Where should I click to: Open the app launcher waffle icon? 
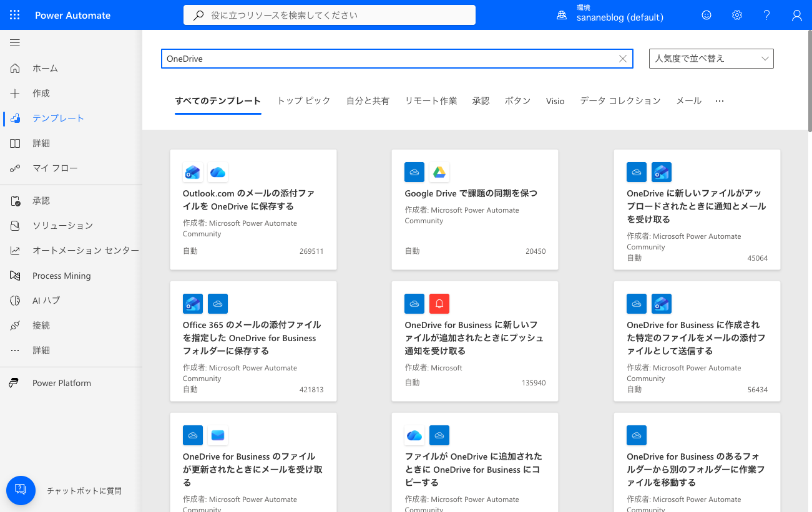[x=15, y=15]
